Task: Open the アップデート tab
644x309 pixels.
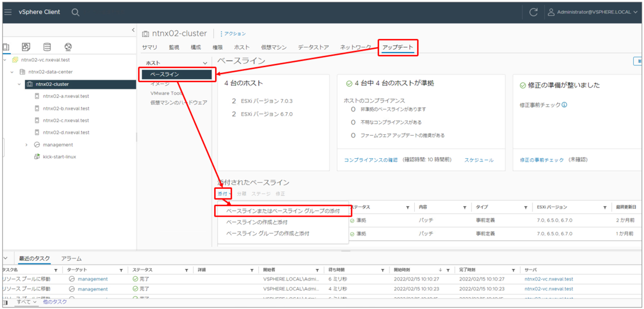Action: coord(398,48)
